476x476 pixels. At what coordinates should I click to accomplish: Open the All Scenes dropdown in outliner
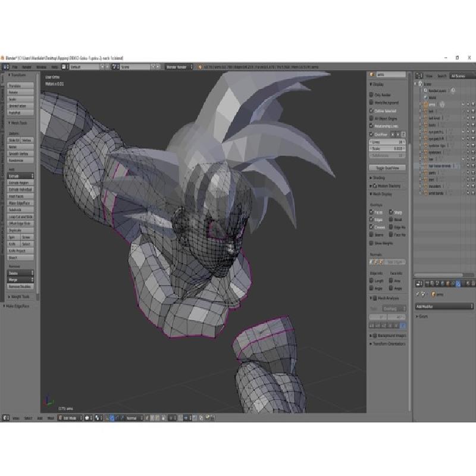[x=462, y=76]
